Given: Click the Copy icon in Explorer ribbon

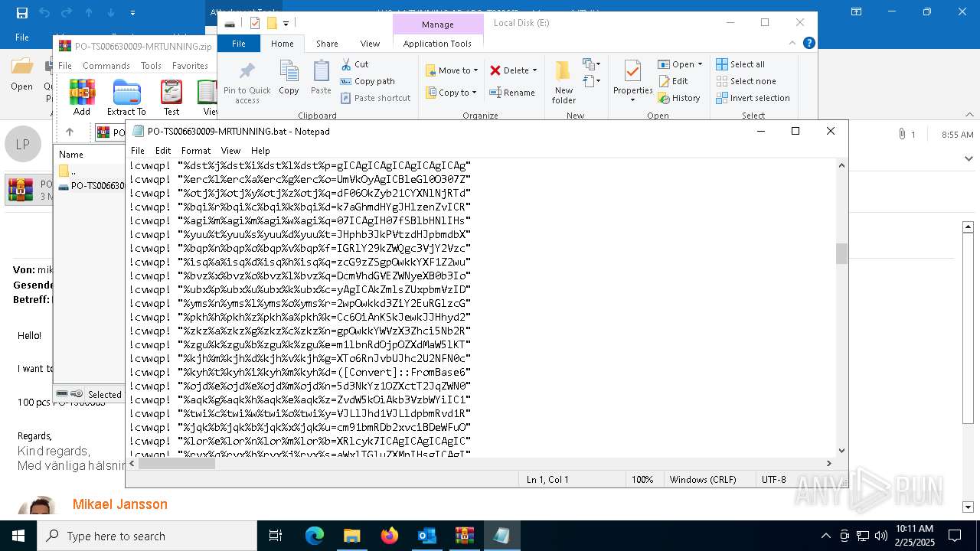Looking at the screenshot, I should coord(289,77).
